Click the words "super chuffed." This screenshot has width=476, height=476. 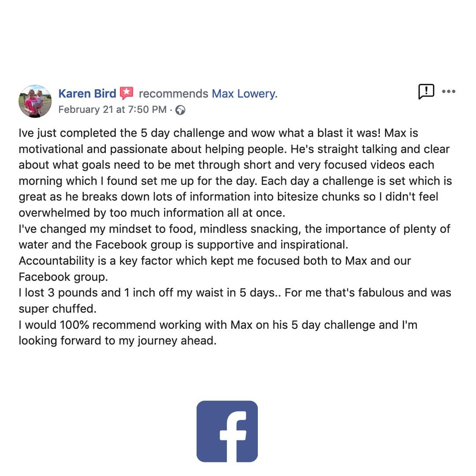pos(57,309)
